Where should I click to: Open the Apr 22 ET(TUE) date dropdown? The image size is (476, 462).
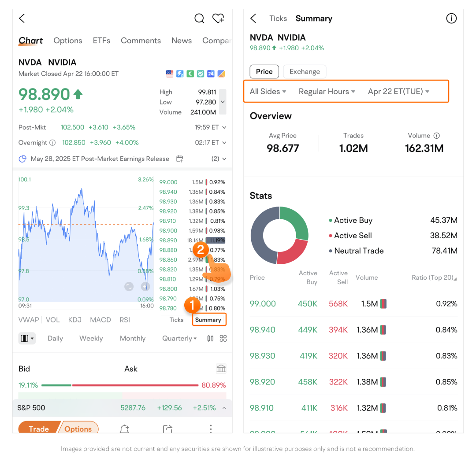(398, 92)
